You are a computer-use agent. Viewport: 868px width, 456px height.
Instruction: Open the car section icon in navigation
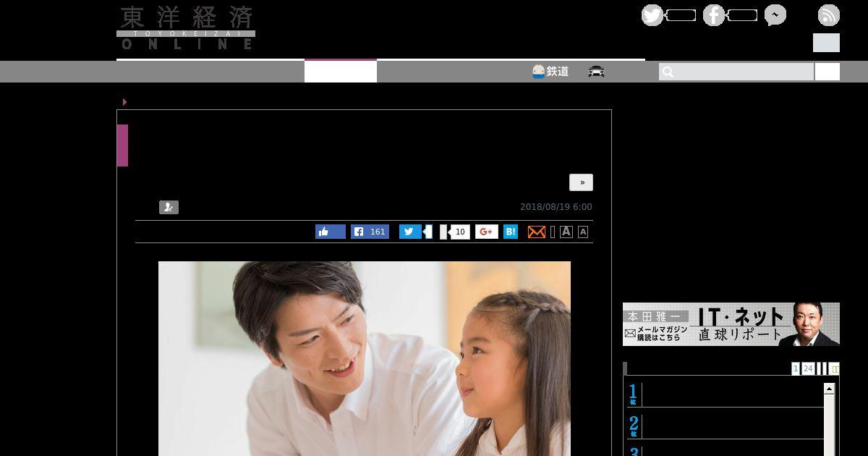(x=597, y=71)
